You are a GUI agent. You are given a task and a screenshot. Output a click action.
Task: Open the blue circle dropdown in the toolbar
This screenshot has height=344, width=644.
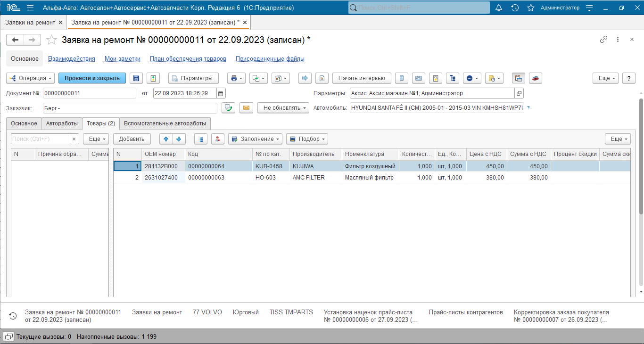pos(472,78)
